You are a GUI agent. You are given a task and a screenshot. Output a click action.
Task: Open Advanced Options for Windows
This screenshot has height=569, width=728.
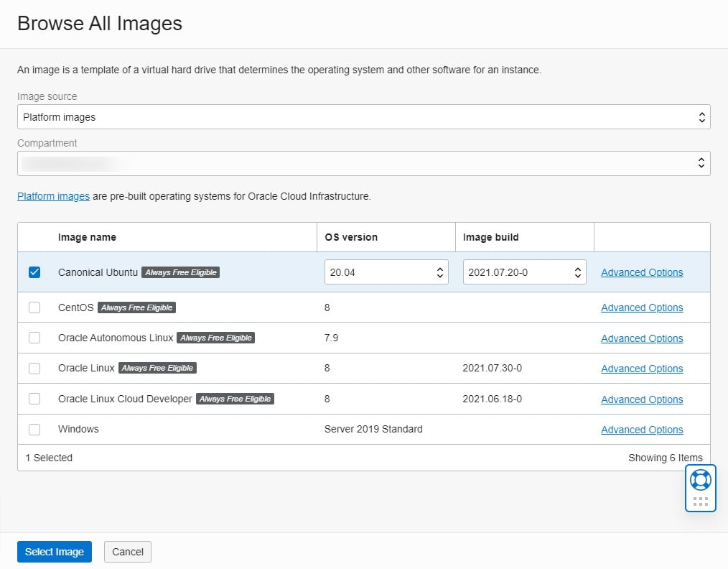point(642,430)
